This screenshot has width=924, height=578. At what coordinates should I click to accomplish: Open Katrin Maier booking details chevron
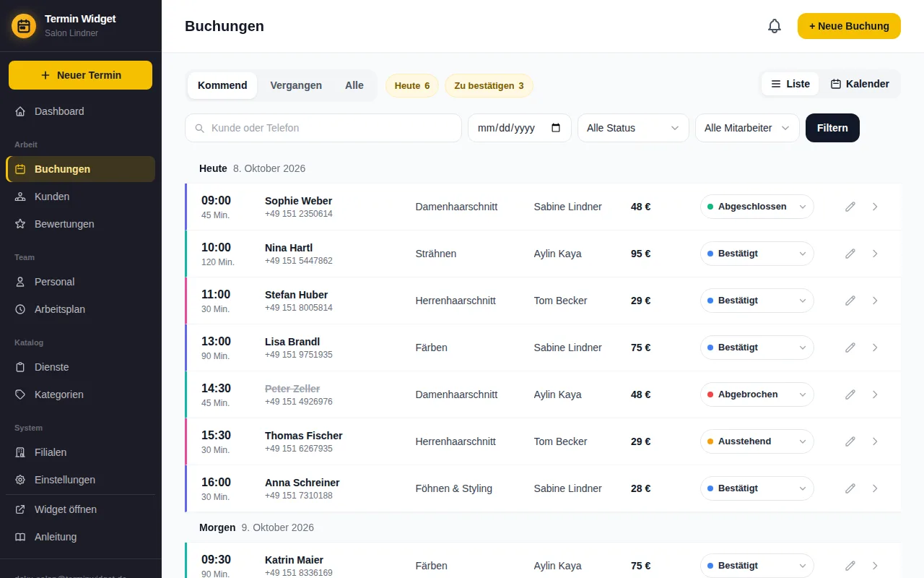[875, 566]
